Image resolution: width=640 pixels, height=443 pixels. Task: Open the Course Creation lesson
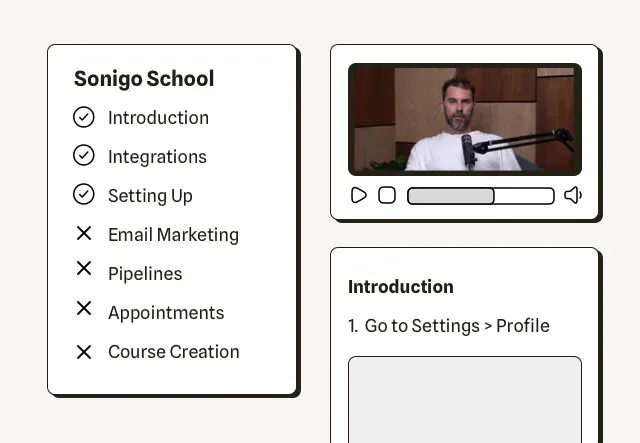click(x=174, y=352)
